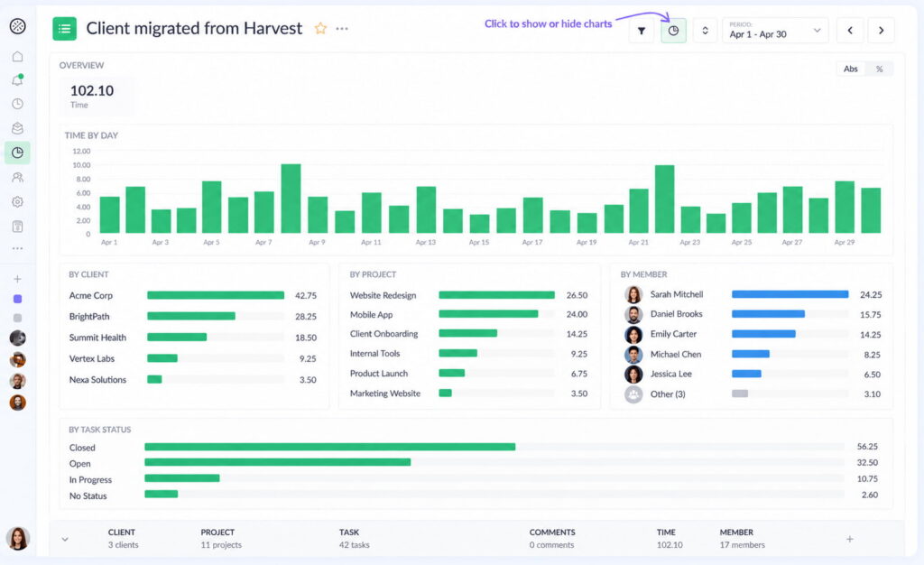
Task: Click the app logo at sidebar top
Action: 18,26
